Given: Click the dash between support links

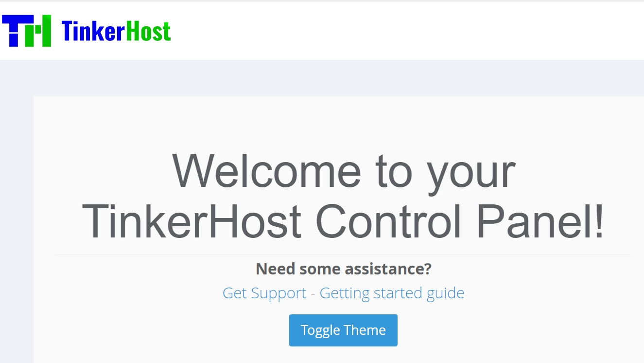Looking at the screenshot, I should (313, 293).
